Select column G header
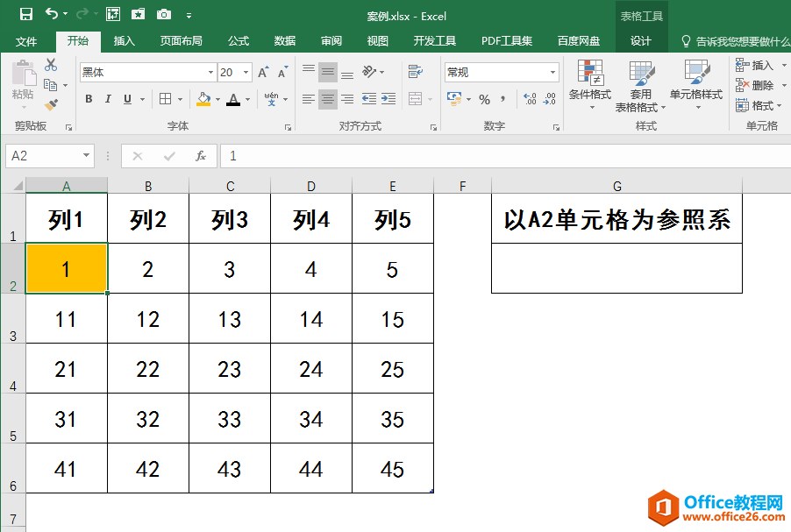 pyautogui.click(x=616, y=186)
